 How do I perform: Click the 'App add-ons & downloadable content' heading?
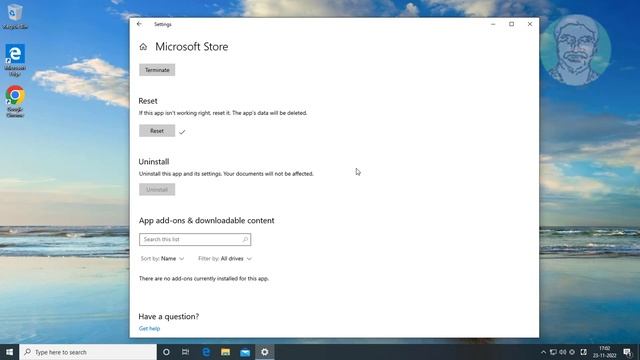pyautogui.click(x=207, y=221)
